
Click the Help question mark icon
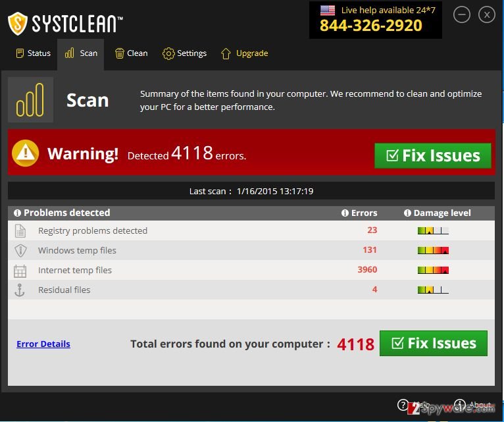[x=403, y=405]
